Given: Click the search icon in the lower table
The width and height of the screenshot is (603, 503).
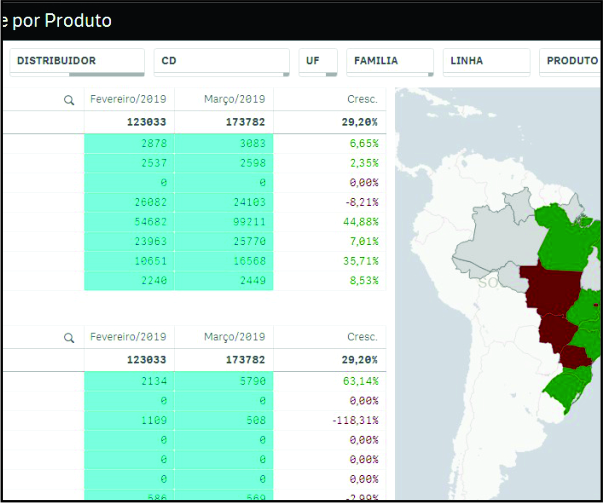Looking at the screenshot, I should [68, 338].
